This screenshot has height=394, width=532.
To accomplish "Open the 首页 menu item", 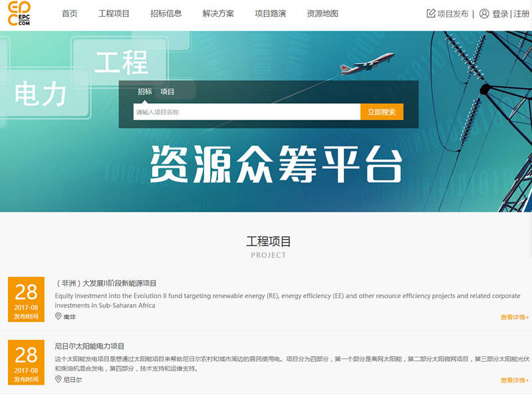I will click(69, 13).
